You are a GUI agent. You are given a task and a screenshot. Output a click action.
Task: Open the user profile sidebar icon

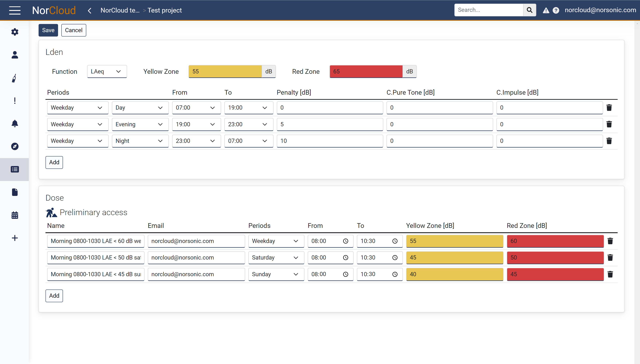(15, 55)
